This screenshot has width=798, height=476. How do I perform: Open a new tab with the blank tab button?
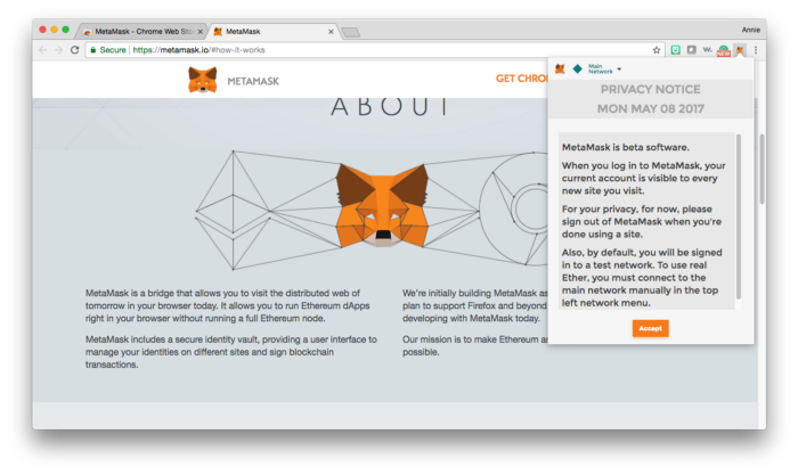[x=351, y=33]
